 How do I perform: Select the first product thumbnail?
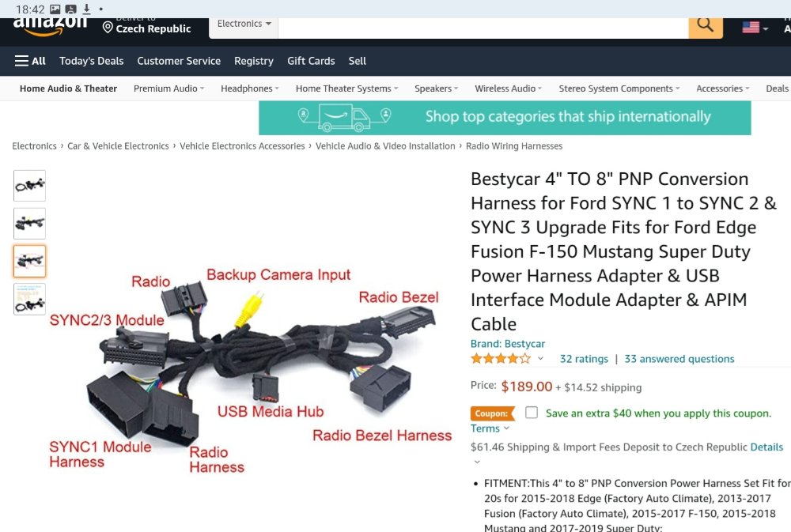(30, 186)
